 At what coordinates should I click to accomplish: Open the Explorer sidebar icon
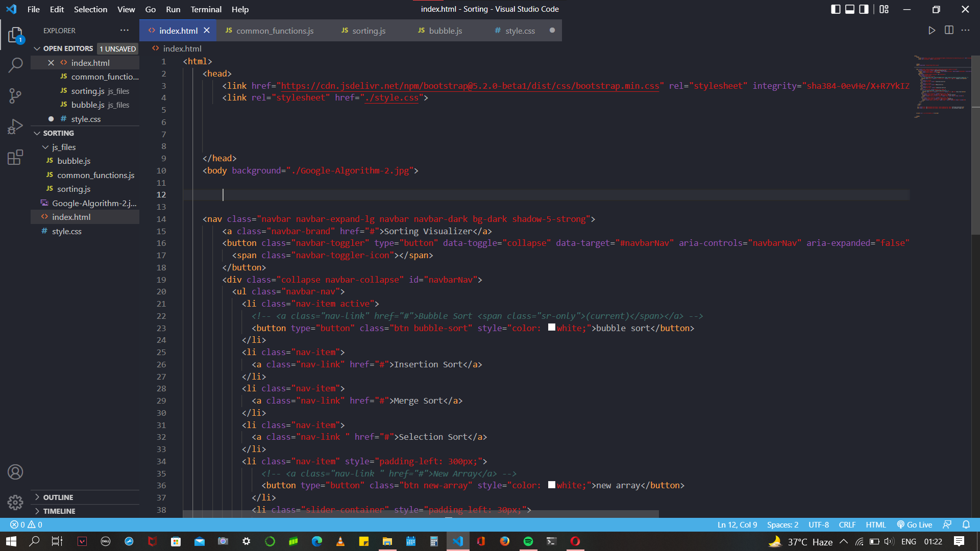tap(16, 35)
